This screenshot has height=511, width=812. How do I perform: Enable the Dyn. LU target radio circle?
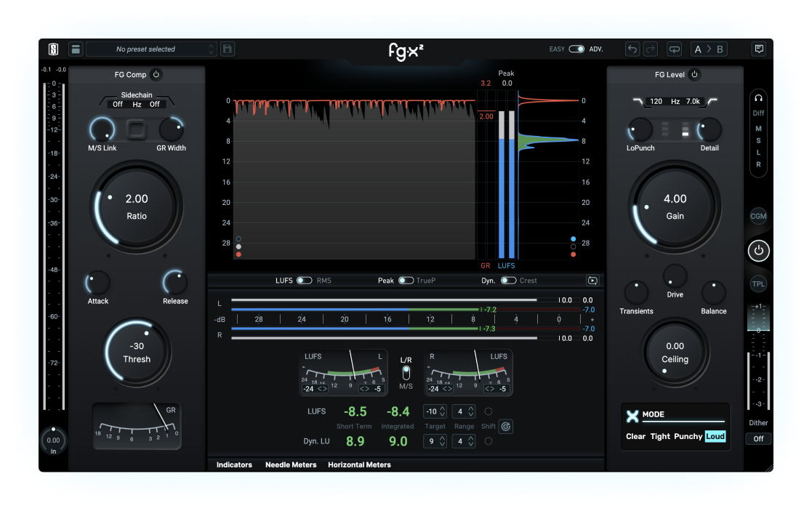488,442
